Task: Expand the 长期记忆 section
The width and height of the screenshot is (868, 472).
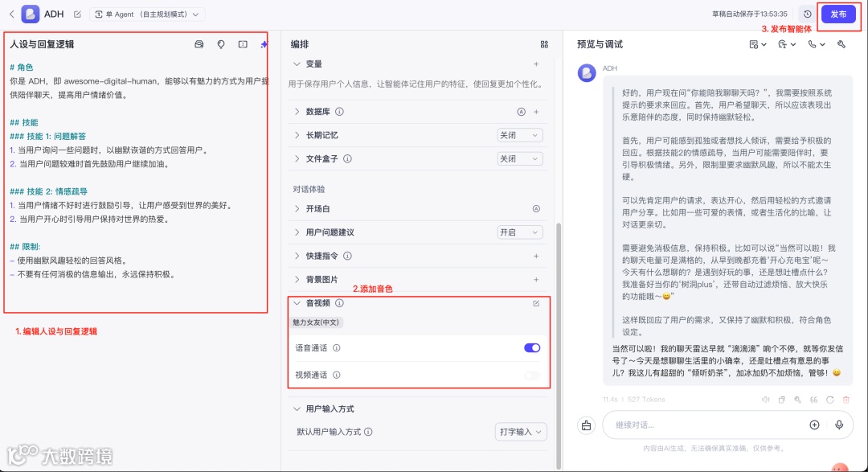Action: click(297, 135)
